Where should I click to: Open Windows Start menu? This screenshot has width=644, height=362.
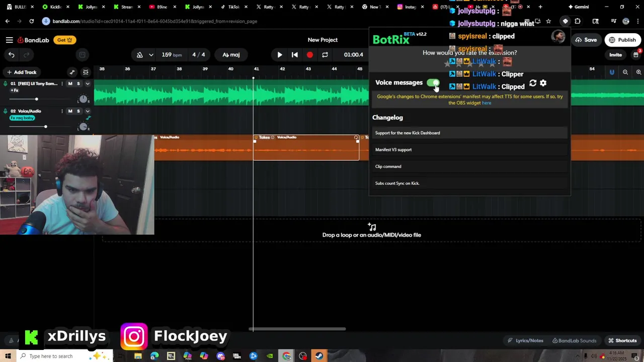8,356
